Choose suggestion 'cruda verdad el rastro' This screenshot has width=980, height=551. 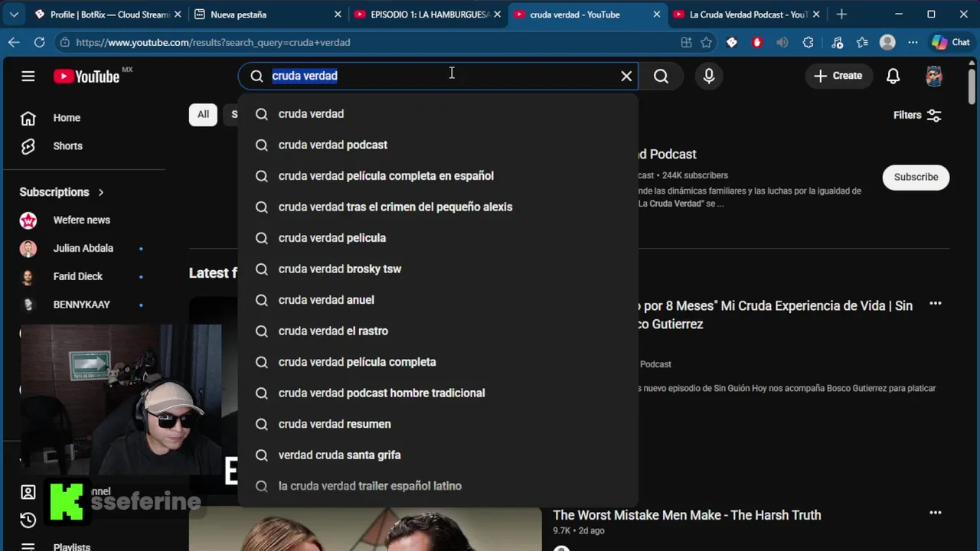438,331
